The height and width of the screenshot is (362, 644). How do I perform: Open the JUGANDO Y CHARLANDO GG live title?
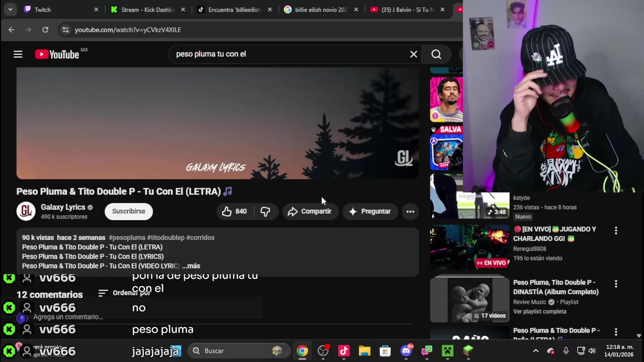(554, 234)
